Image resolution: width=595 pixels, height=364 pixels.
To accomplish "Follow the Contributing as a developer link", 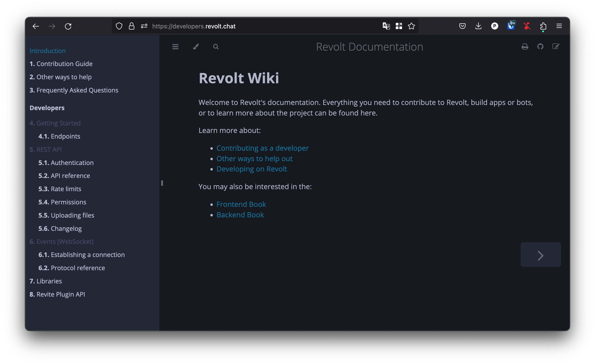I will [263, 148].
